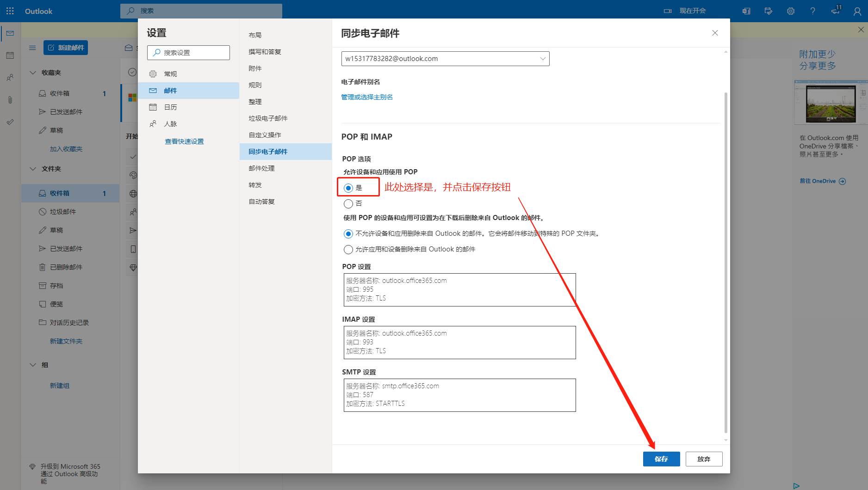Click the account profile icon
Image resolution: width=868 pixels, height=490 pixels.
pos(857,11)
